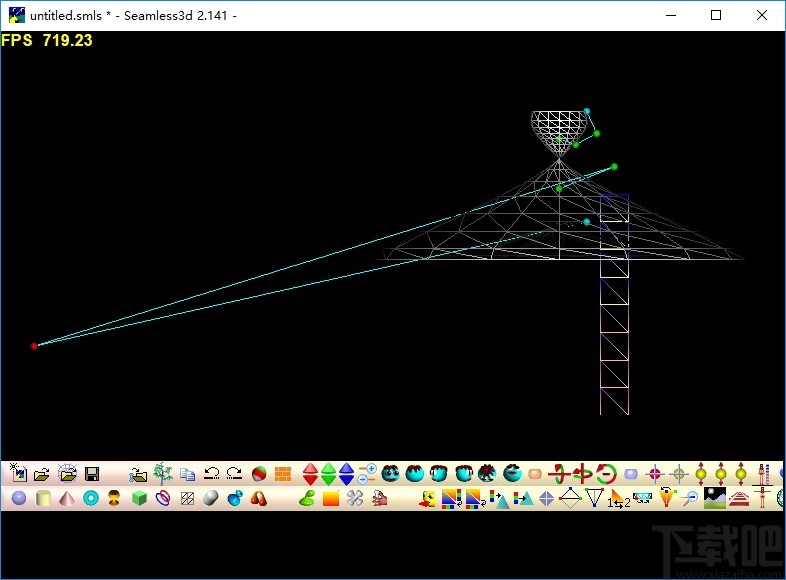Click the first color-to-triangle icon
This screenshot has height=580, width=786.
499,499
